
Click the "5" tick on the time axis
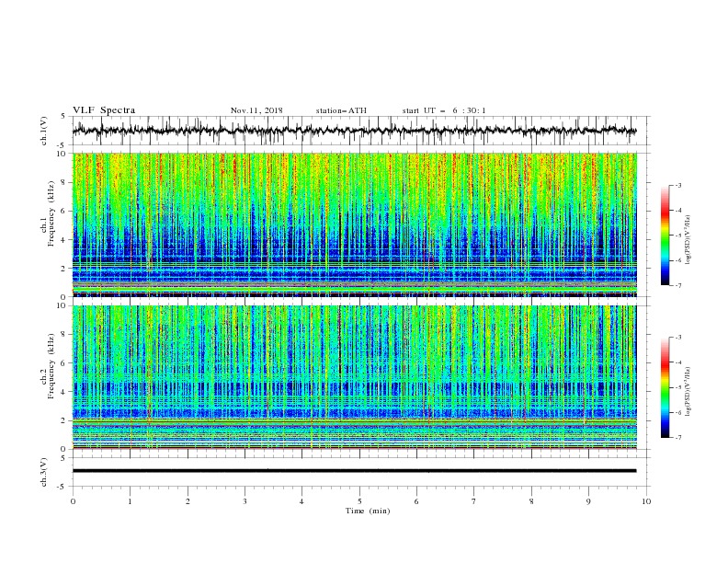(359, 501)
